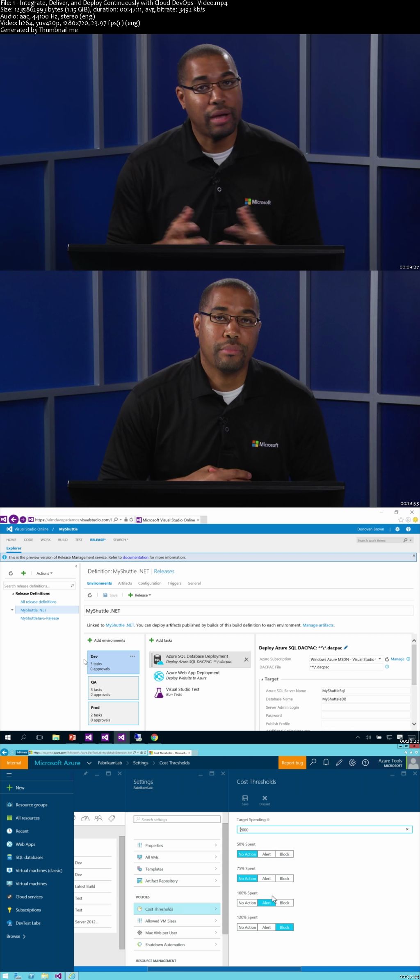Open Releases link beside definition title
Screen dimensions: 420x980
click(x=164, y=571)
